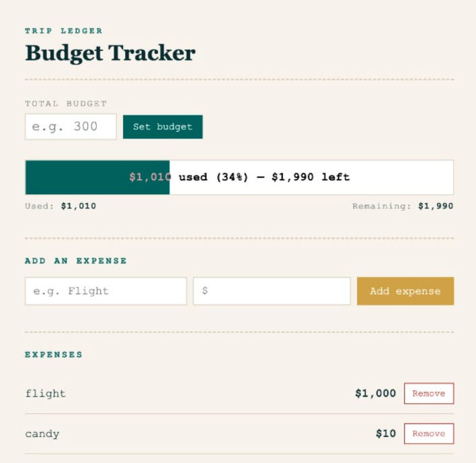Remove the candy expense
This screenshot has height=463, width=476.
click(429, 433)
